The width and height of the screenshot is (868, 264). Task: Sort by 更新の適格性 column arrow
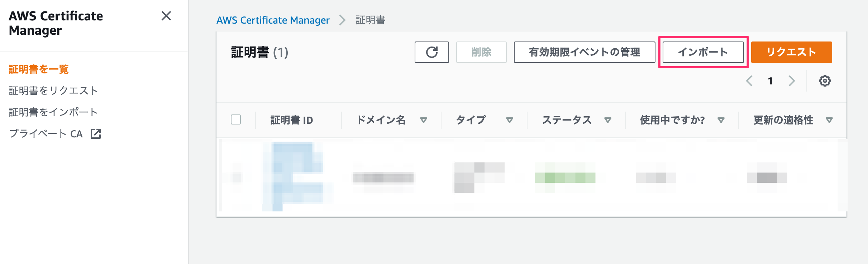(x=829, y=120)
